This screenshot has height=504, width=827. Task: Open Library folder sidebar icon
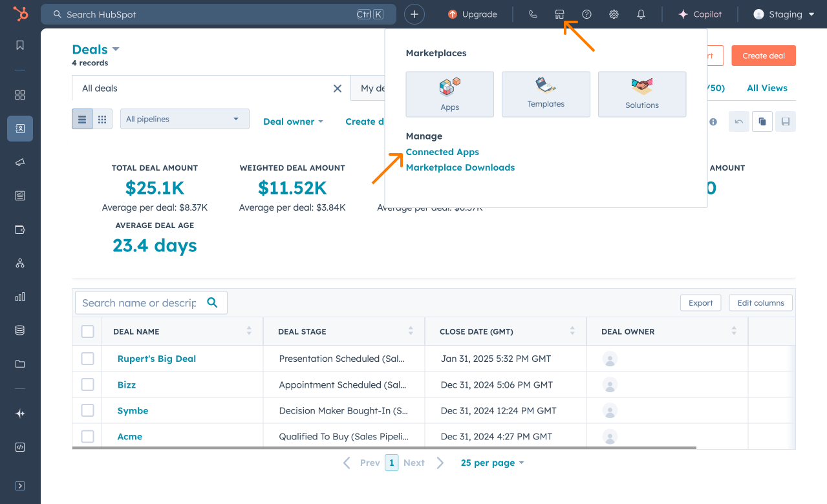pyautogui.click(x=20, y=364)
